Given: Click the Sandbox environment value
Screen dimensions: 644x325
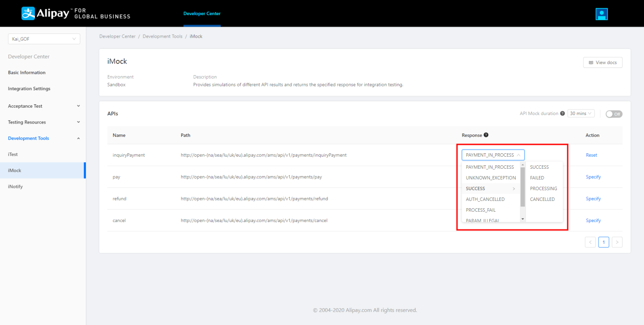Looking at the screenshot, I should (116, 85).
